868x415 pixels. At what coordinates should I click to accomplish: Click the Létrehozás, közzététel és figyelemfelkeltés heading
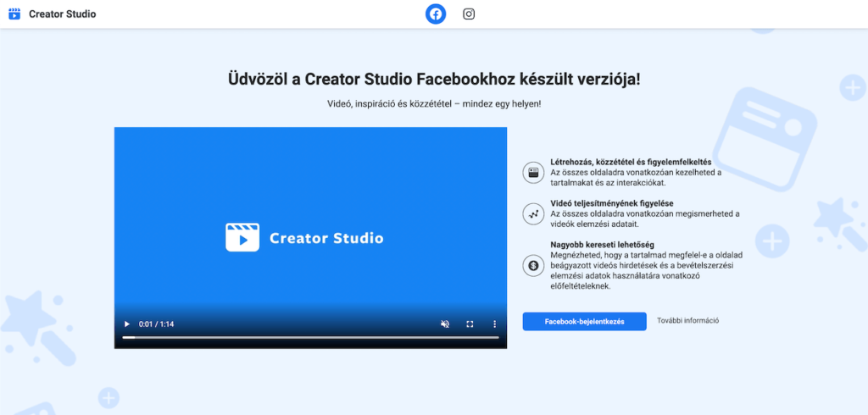point(631,162)
